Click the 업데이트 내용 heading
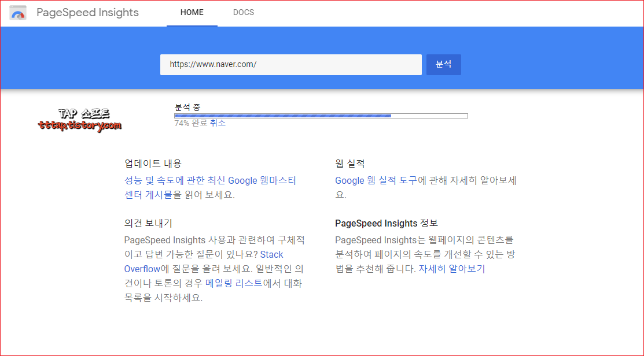The image size is (644, 356). 153,164
